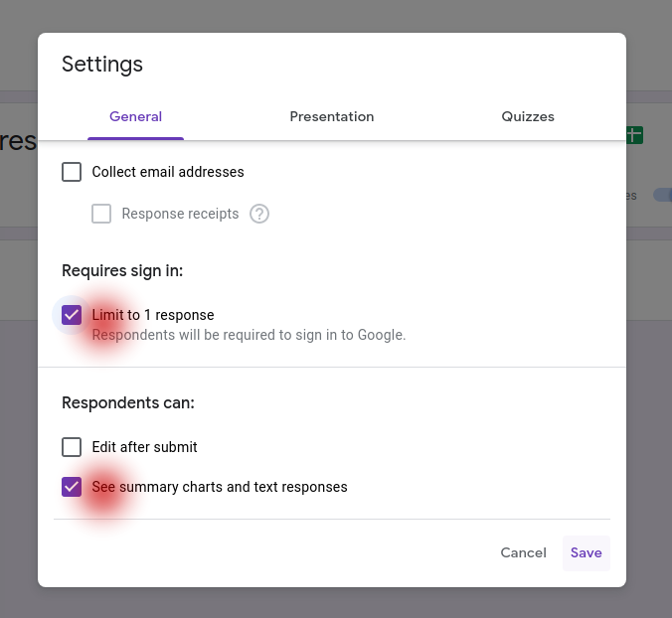Uncheck the See summary charts checkbox square
Image resolution: width=672 pixels, height=618 pixels.
pyautogui.click(x=72, y=487)
